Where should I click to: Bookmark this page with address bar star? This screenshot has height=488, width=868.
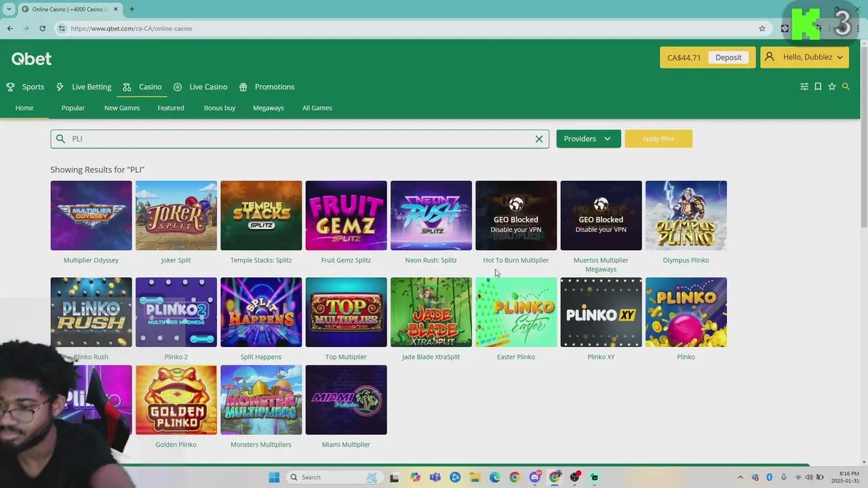(762, 28)
